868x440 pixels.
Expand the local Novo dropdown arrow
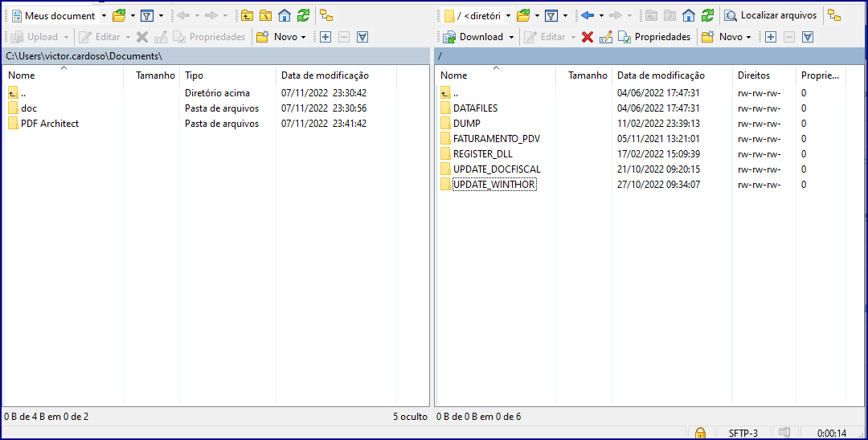tap(303, 37)
